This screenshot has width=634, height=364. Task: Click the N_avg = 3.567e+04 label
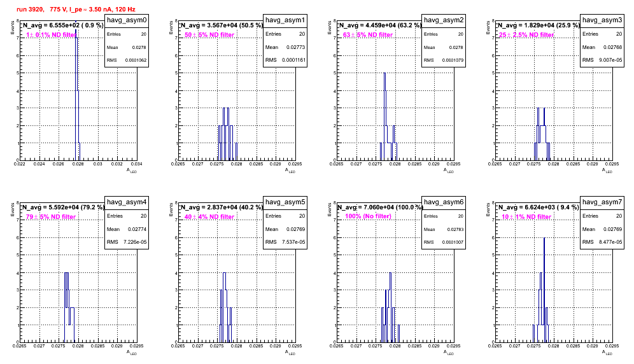[222, 25]
